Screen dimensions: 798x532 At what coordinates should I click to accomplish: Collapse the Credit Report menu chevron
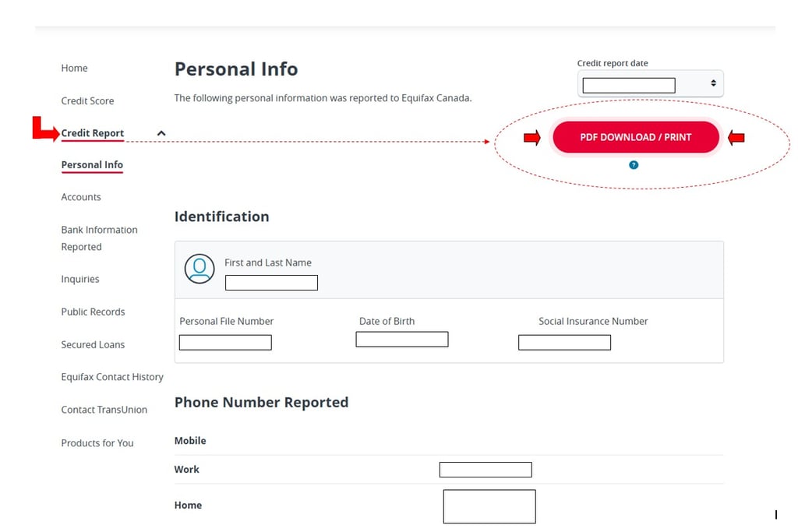pyautogui.click(x=161, y=133)
